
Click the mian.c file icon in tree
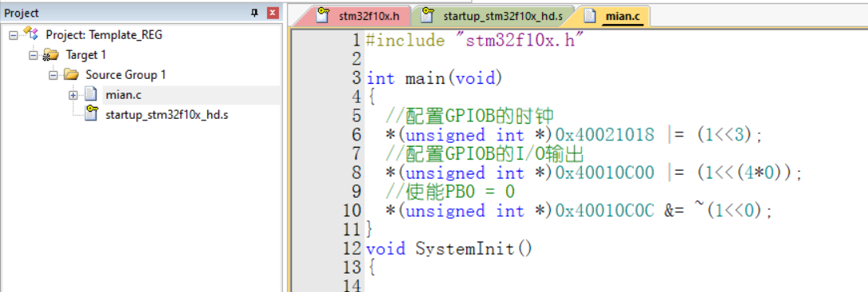[90, 94]
